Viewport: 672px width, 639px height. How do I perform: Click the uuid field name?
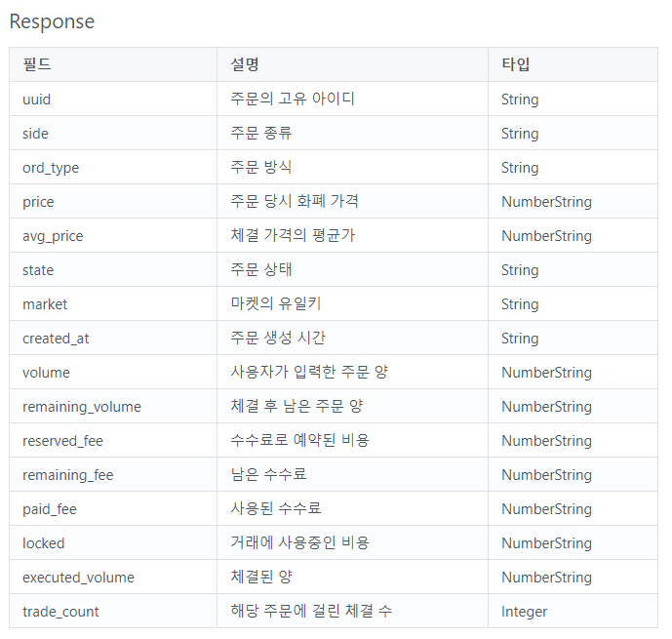click(x=36, y=99)
